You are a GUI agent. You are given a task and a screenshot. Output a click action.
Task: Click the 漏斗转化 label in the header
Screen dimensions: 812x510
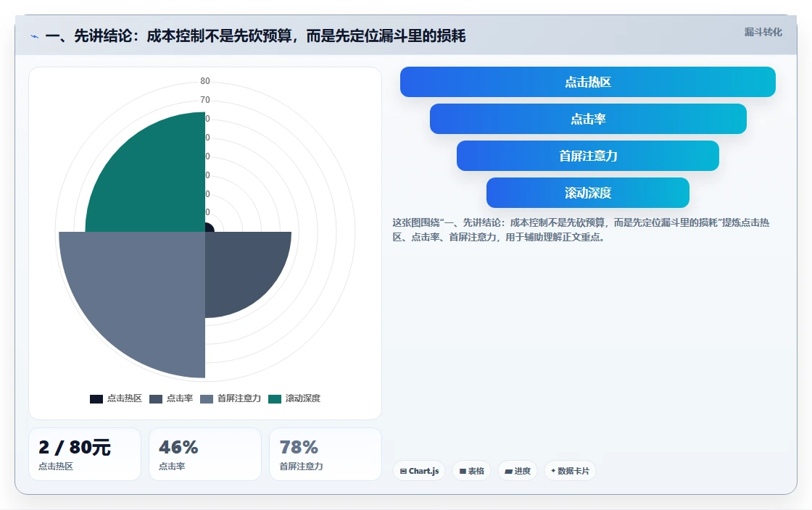[763, 32]
